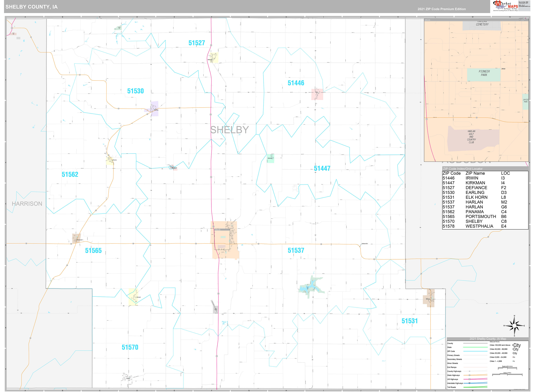Select the SHELBY row in ZIP index
533x392 pixels.
tap(485, 221)
